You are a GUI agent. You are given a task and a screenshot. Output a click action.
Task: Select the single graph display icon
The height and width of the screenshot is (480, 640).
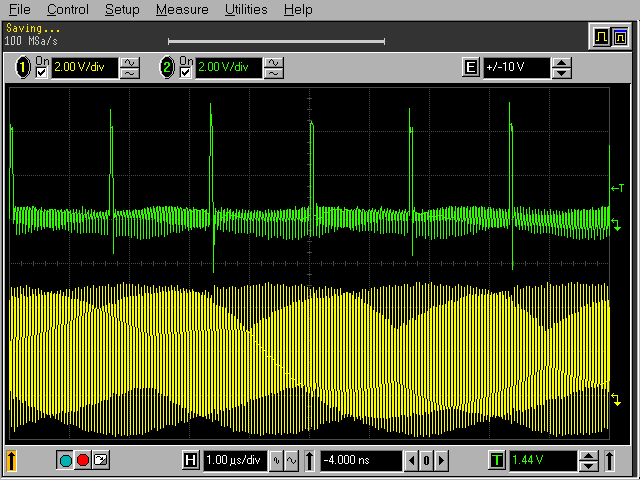601,37
